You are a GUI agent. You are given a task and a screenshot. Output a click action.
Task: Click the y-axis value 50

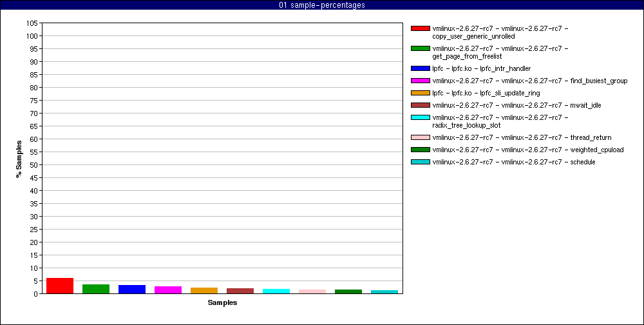(x=35, y=165)
